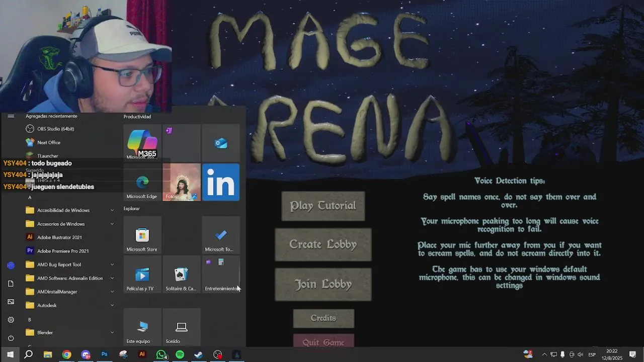644x362 pixels.
Task: Open the microphone tray icon
Action: tap(562, 354)
